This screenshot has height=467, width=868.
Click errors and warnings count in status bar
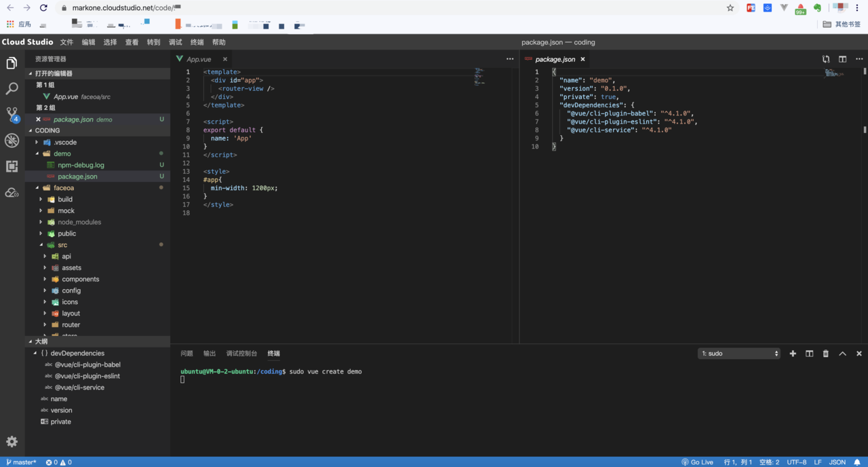58,462
